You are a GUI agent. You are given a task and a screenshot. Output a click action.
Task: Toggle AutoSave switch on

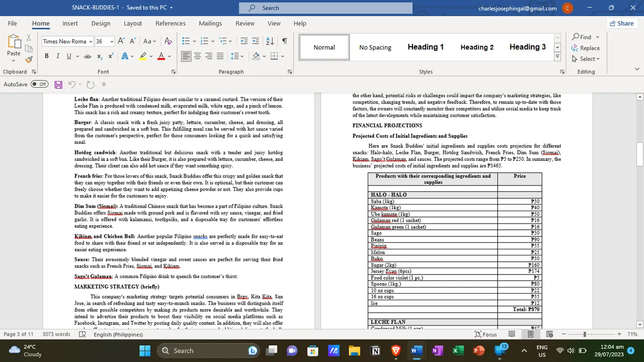click(x=40, y=84)
